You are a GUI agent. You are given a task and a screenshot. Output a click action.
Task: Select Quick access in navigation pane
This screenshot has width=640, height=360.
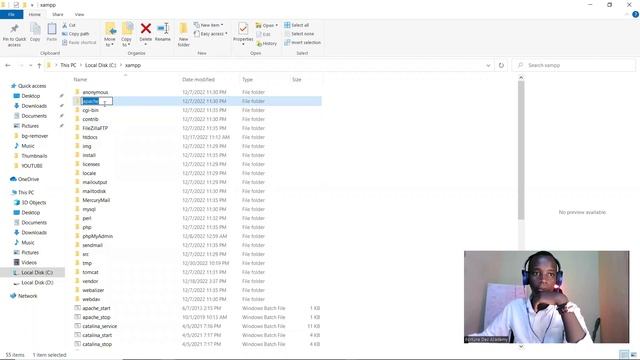click(x=32, y=86)
